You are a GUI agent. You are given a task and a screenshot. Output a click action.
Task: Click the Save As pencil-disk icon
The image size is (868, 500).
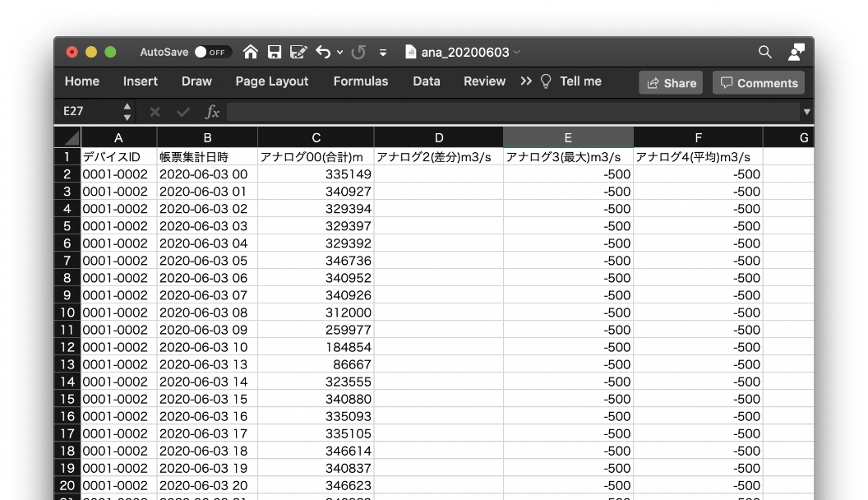tap(298, 52)
